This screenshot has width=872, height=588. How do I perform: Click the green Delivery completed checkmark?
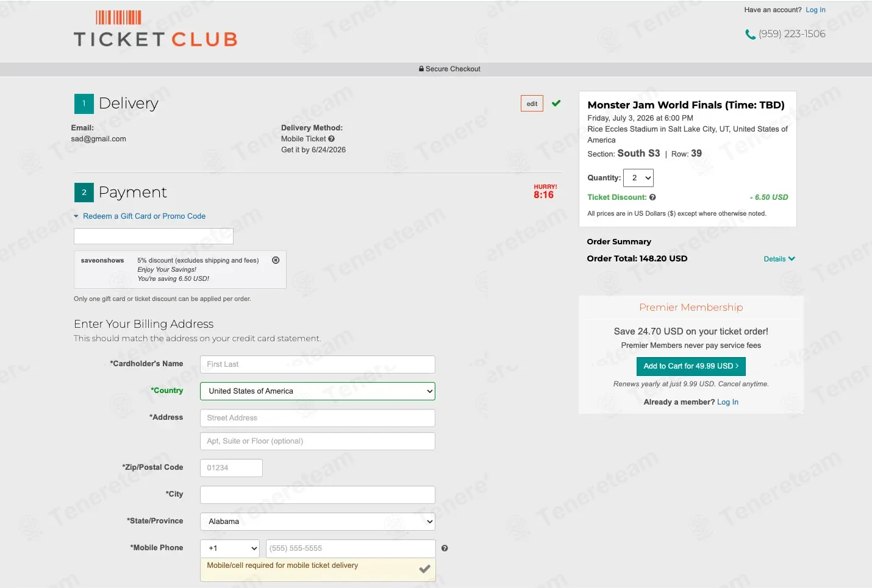pyautogui.click(x=556, y=104)
